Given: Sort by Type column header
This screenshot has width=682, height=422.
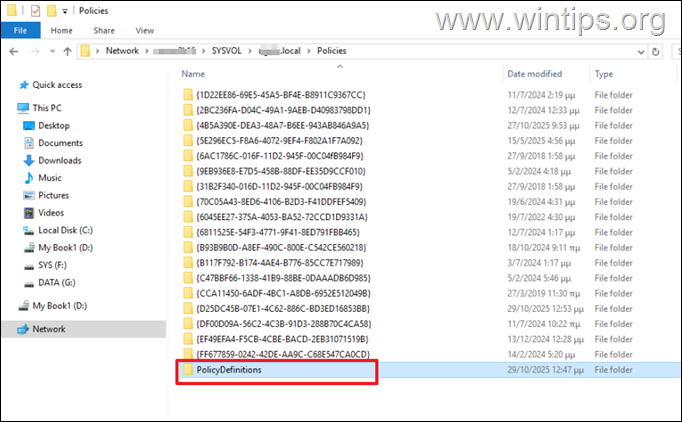Looking at the screenshot, I should click(604, 74).
